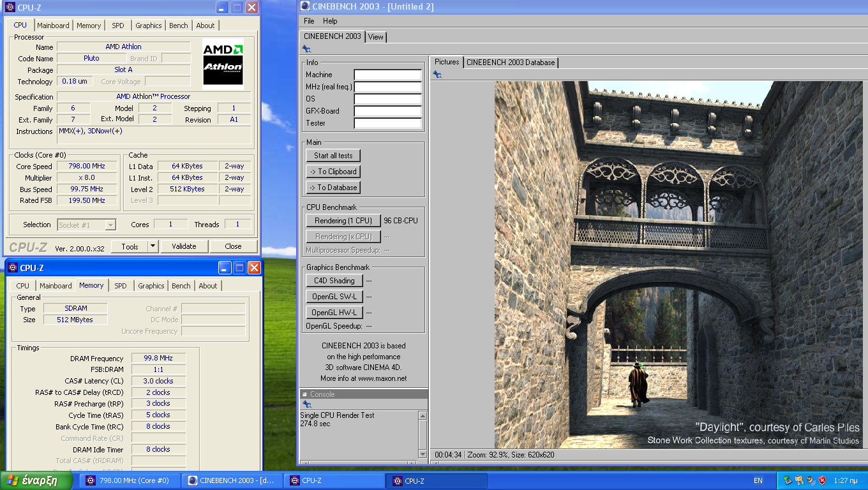This screenshot has width=868, height=490.
Task: Switch to the View tab in CINEBENCH
Action: 376,37
